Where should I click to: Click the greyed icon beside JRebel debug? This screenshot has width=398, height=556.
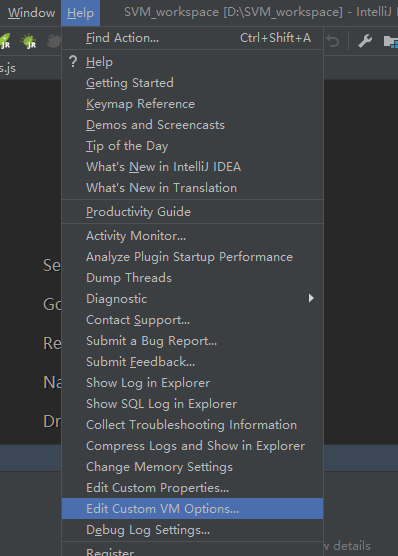(54, 41)
